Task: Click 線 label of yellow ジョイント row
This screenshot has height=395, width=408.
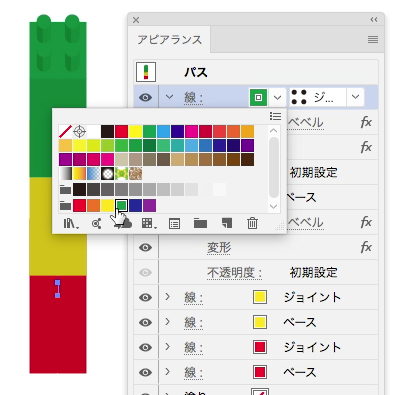Action: click(193, 298)
